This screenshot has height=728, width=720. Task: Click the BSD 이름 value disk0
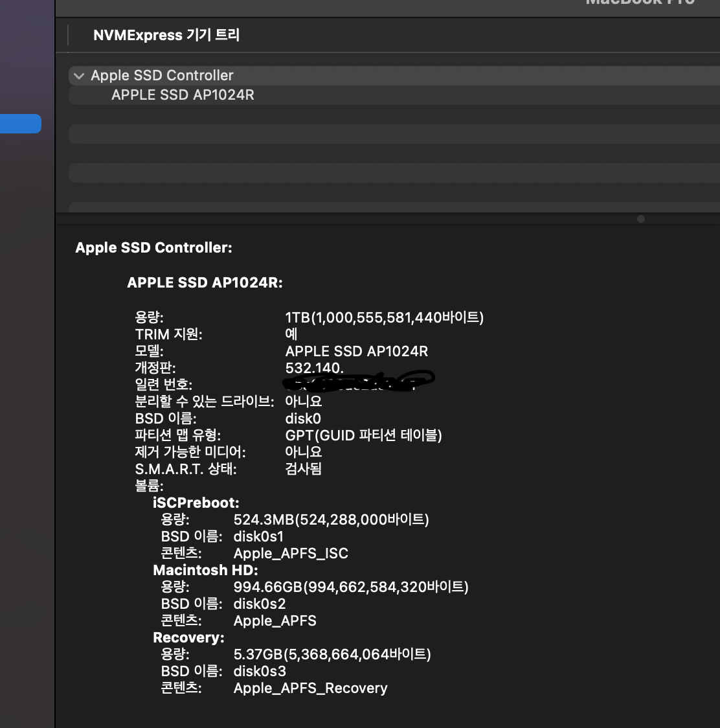pyautogui.click(x=302, y=418)
